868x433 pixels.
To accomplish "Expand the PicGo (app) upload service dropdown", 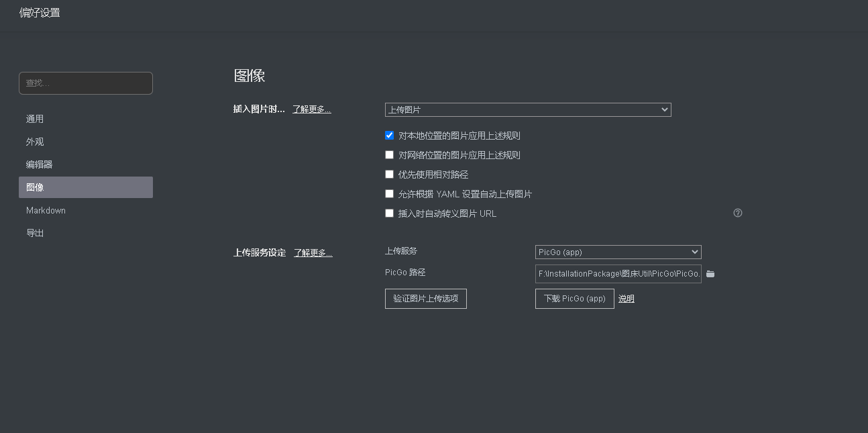I will tap(618, 252).
